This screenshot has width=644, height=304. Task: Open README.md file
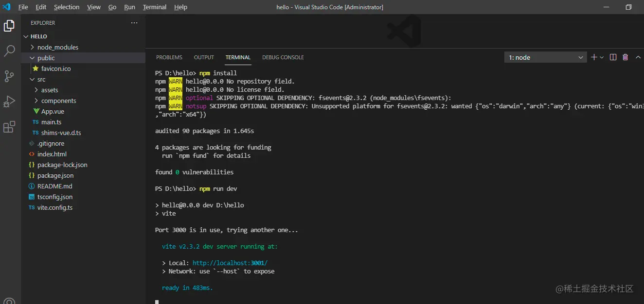click(84, 186)
